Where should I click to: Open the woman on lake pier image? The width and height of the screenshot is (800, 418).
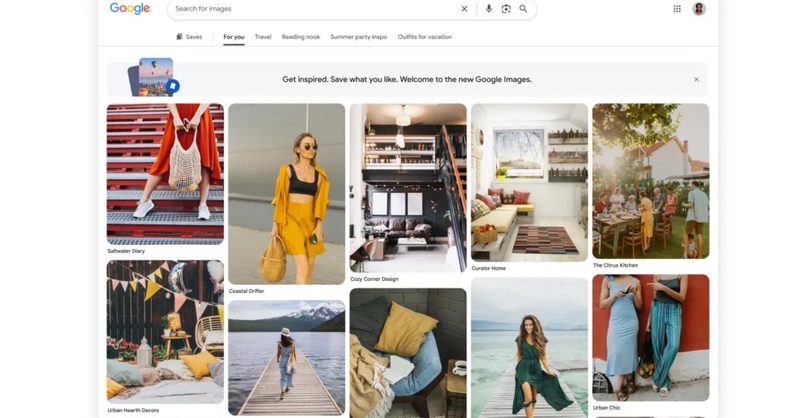click(287, 358)
